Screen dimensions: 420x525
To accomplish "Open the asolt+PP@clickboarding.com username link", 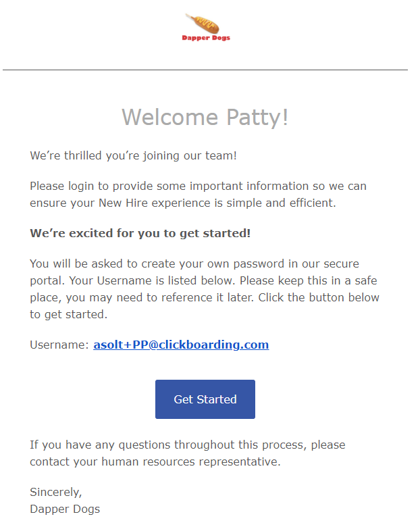I will [181, 345].
